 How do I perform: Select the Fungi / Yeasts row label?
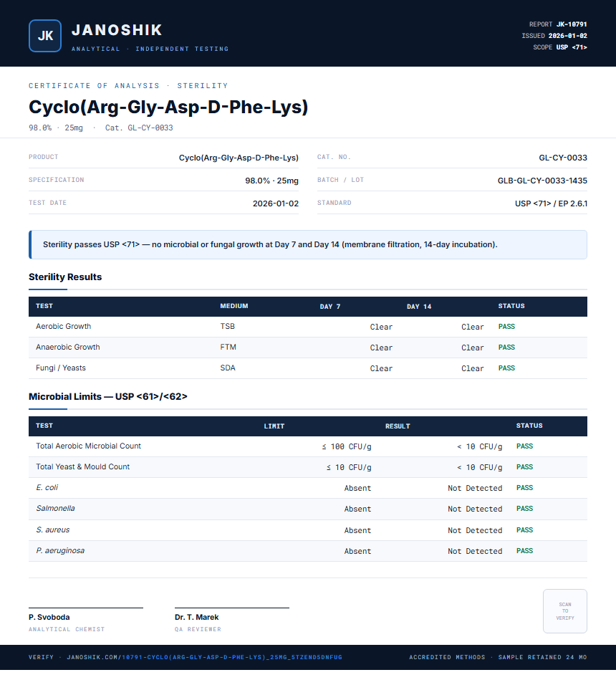[x=61, y=368]
